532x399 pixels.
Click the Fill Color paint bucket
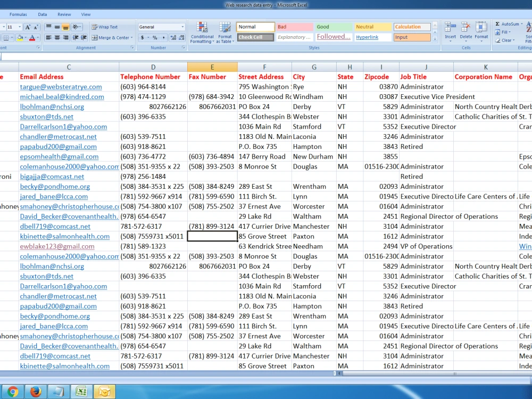click(x=20, y=38)
